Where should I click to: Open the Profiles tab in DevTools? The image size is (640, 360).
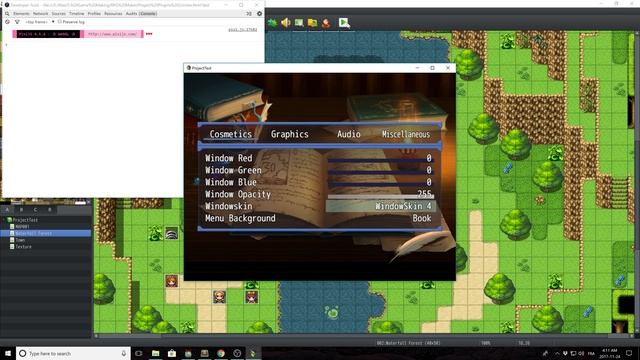tap(94, 13)
